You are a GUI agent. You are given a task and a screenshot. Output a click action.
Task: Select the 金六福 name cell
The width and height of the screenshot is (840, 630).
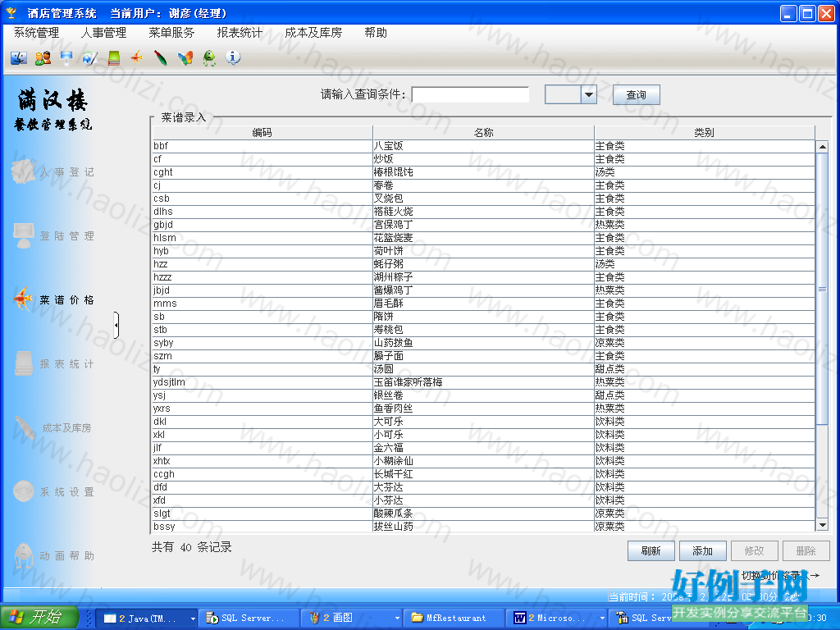click(483, 448)
